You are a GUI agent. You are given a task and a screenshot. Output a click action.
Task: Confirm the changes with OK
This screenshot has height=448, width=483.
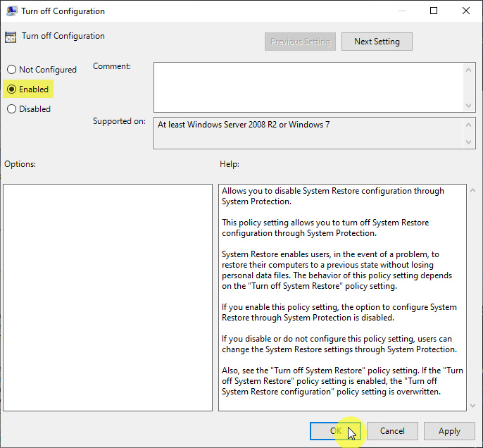pyautogui.click(x=336, y=431)
